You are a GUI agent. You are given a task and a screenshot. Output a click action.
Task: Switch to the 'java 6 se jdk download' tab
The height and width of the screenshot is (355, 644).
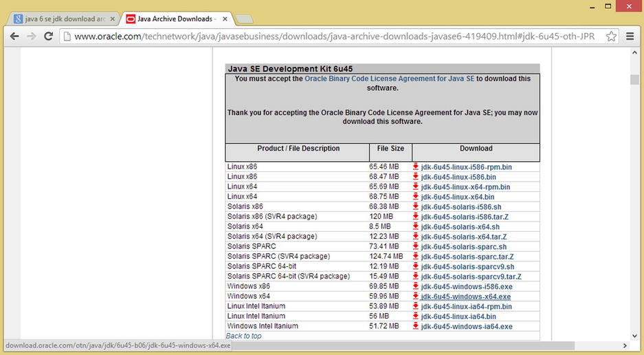64,19
